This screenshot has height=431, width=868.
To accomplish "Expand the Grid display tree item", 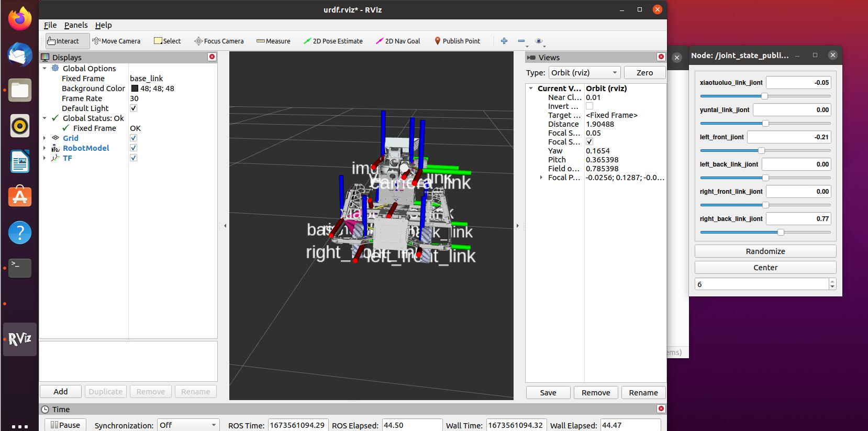I will click(44, 138).
